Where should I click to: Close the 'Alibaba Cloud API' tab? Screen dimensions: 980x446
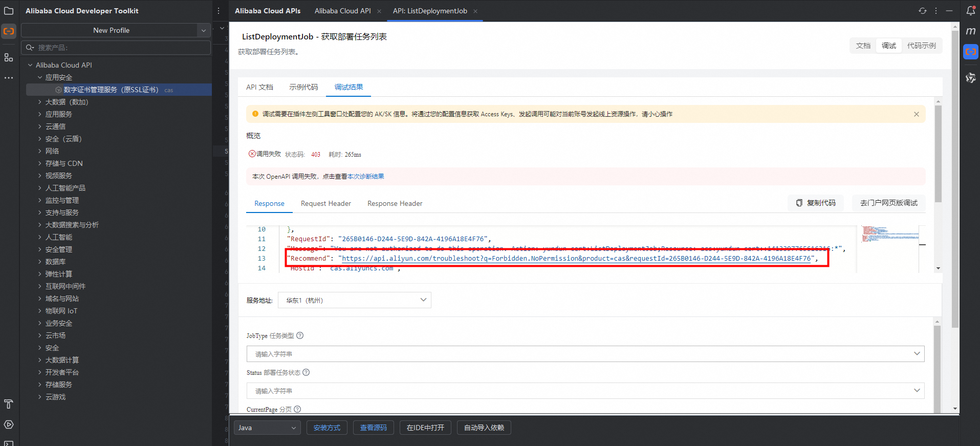click(x=379, y=11)
